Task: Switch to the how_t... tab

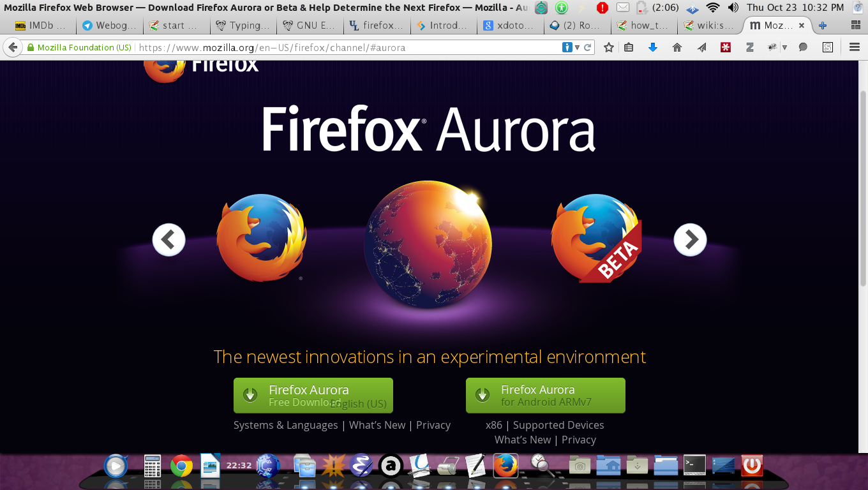Action: pos(643,26)
